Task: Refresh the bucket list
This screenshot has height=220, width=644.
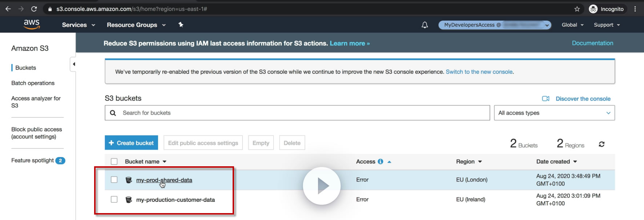Action: [601, 144]
